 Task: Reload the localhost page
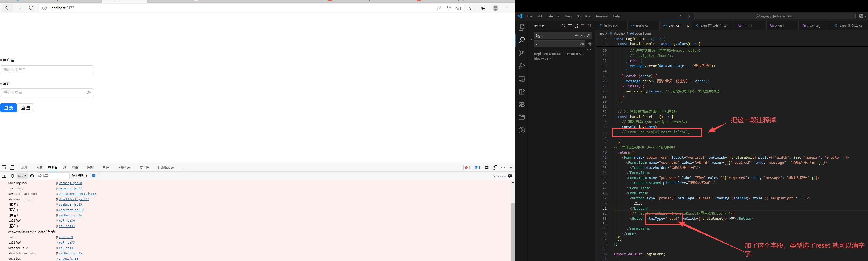pos(31,8)
